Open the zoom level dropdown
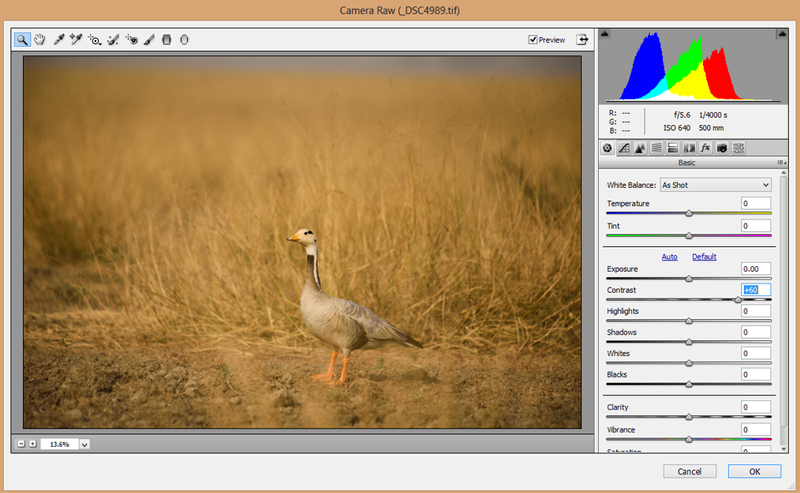Screen dimensions: 800x493 click(x=84, y=443)
